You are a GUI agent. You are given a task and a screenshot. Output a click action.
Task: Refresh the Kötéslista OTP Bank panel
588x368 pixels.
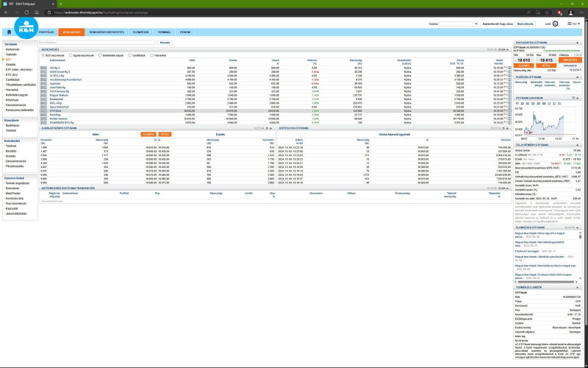[x=503, y=128]
